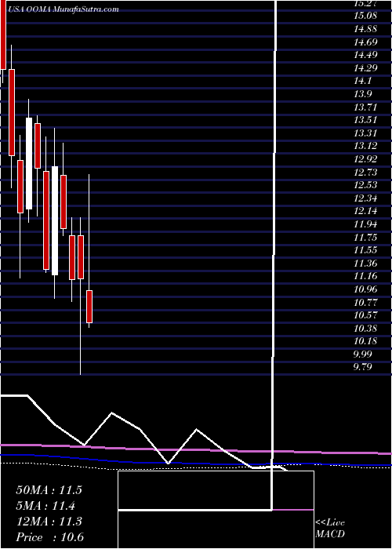Image resolution: width=392 pixels, height=549 pixels.
Task: Click the 'Price : 10.6' readout
Action: [49, 537]
